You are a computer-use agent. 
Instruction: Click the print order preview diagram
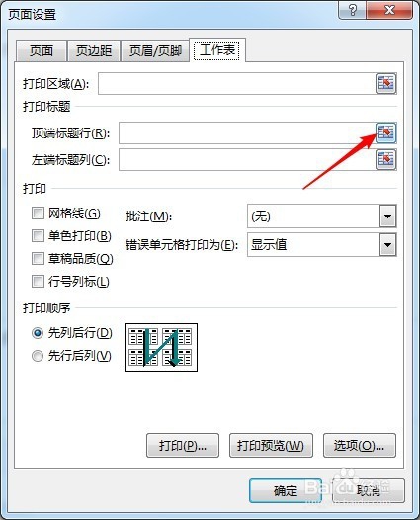pyautogui.click(x=161, y=348)
